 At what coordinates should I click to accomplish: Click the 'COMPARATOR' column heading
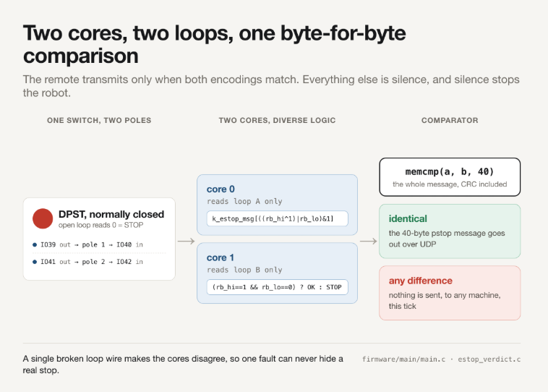pyautogui.click(x=450, y=120)
